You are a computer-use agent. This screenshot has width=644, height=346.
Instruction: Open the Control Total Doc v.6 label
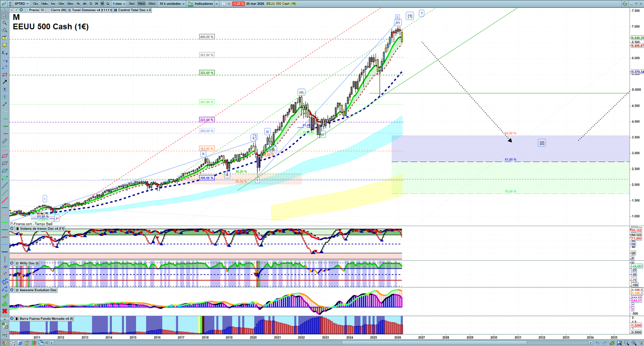pos(133,10)
